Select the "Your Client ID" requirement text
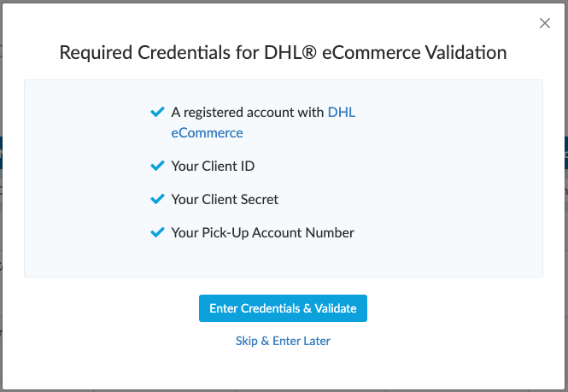 pyautogui.click(x=213, y=166)
